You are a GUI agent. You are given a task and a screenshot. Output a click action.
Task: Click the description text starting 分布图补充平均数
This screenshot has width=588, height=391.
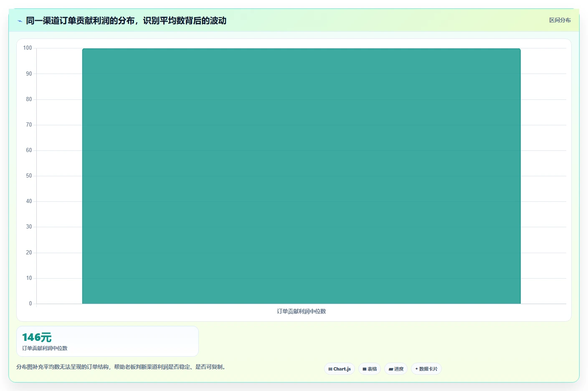click(x=122, y=367)
